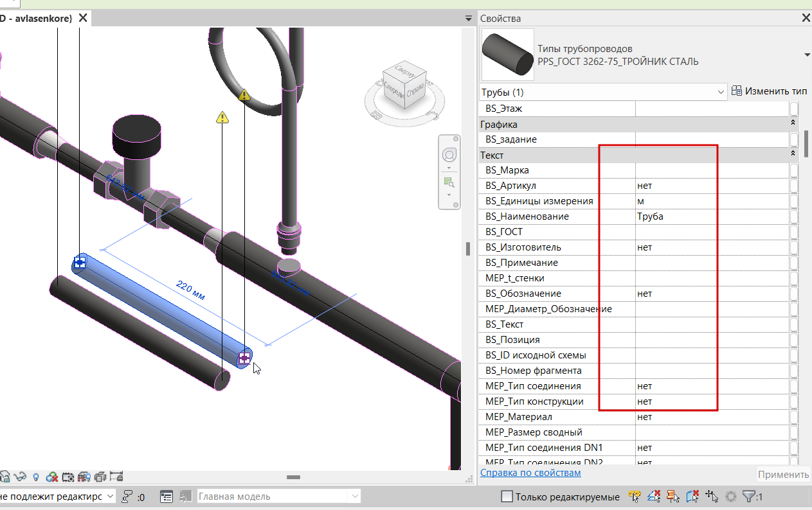Open the Справка по свойствам help link
The width and height of the screenshot is (812, 510).
click(x=530, y=473)
